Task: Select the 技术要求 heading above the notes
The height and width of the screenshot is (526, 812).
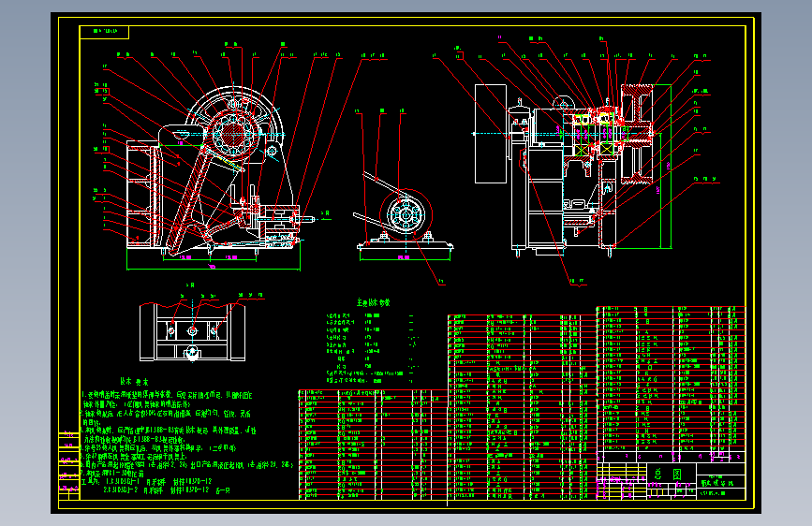Action: click(x=134, y=382)
